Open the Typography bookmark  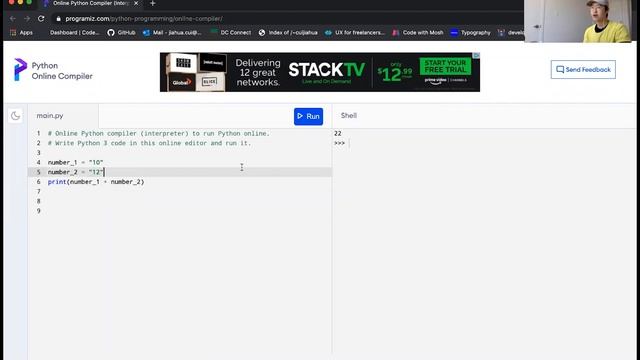tap(470, 33)
